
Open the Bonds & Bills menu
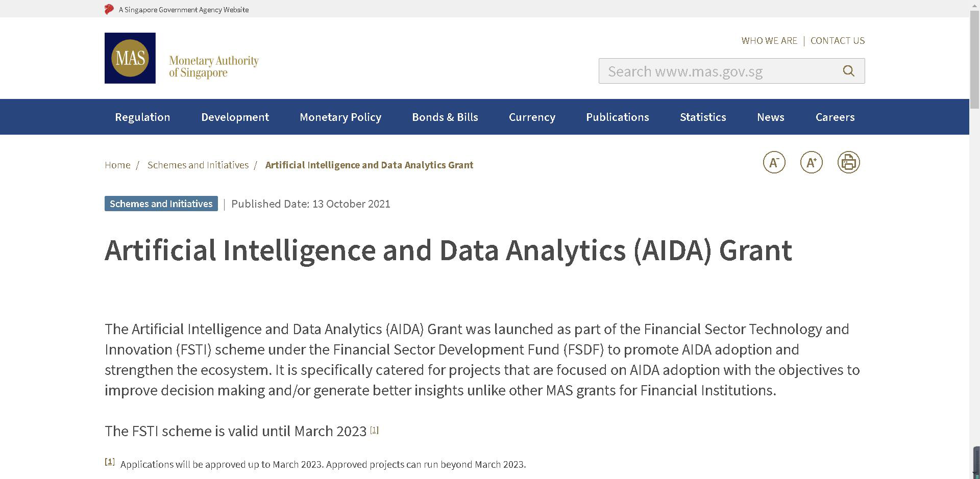coord(445,117)
